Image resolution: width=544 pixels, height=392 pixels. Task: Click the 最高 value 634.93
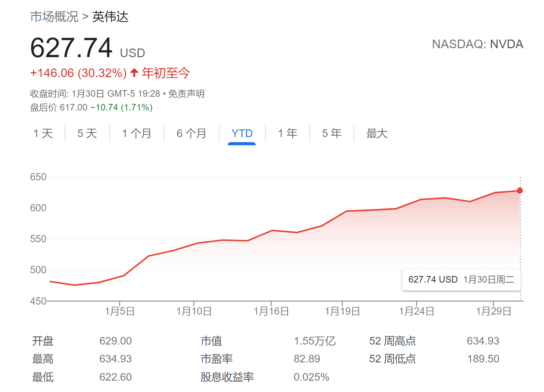pyautogui.click(x=116, y=359)
